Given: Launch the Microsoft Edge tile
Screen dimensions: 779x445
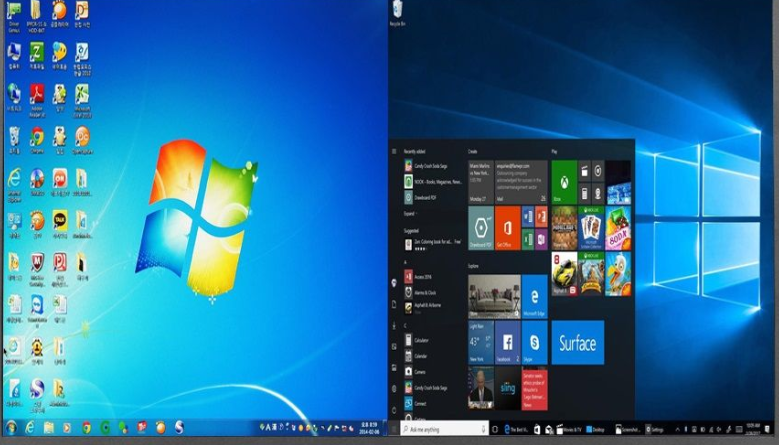Looking at the screenshot, I should point(535,297).
